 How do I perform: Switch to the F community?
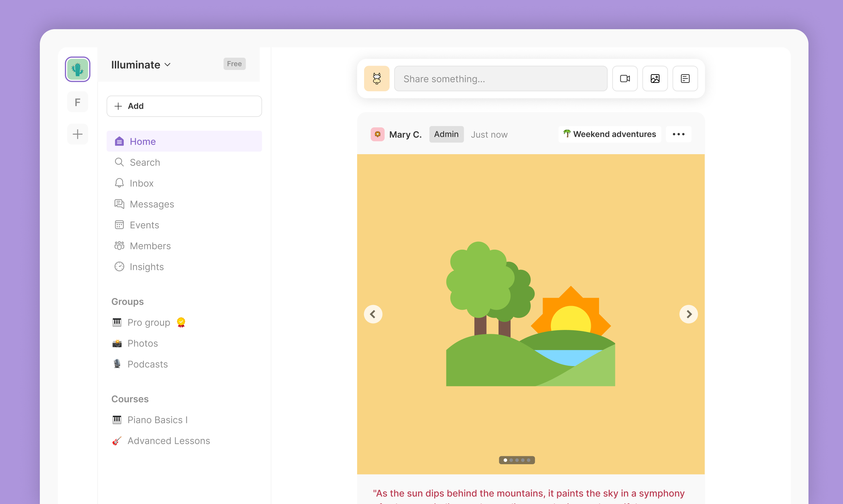[78, 102]
